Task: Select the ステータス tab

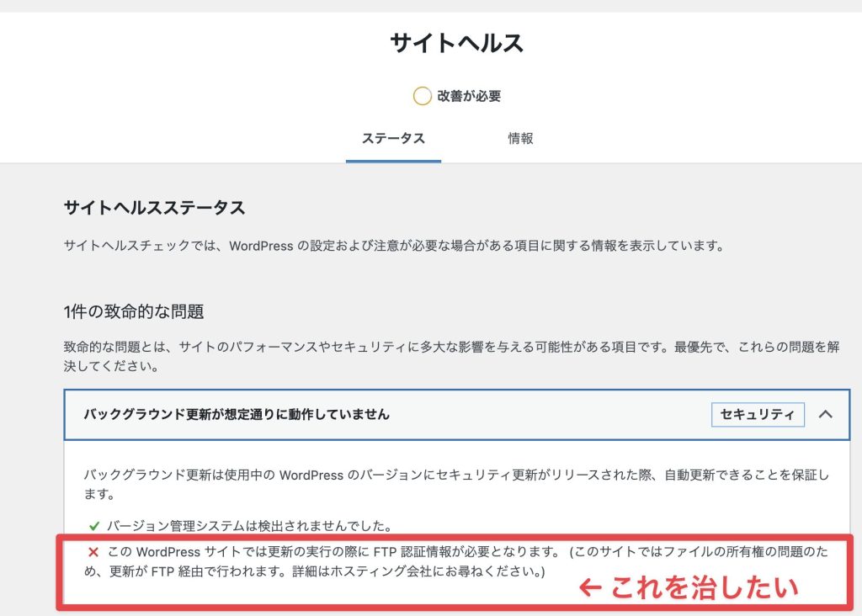Action: [x=393, y=138]
